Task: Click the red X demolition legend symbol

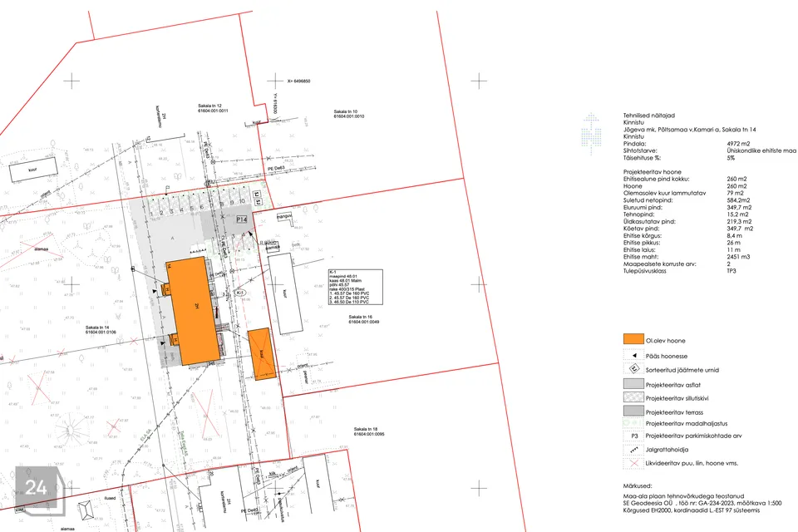Action: pyautogui.click(x=633, y=463)
